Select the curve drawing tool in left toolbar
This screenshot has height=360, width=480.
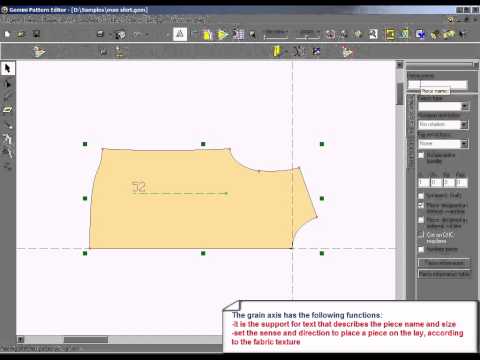click(7, 97)
